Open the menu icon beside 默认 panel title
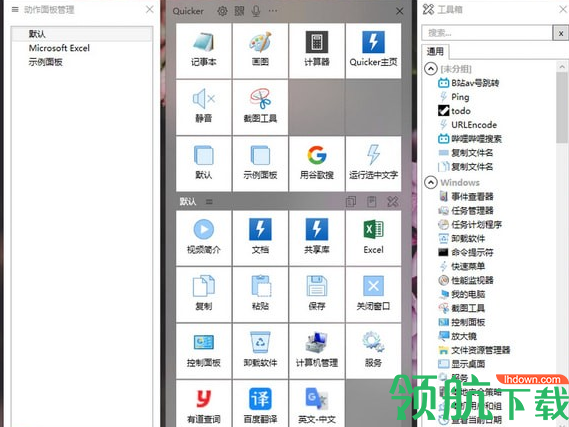Image resolution: width=569 pixels, height=427 pixels. click(209, 201)
